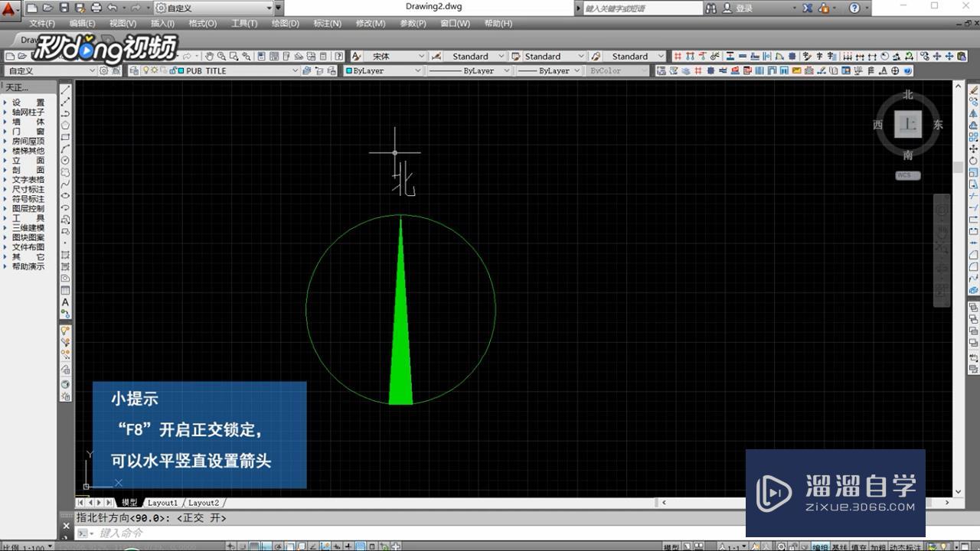Select the Polygon tool in draw toolbar
Screen dimensions: 980x551
coord(66,125)
